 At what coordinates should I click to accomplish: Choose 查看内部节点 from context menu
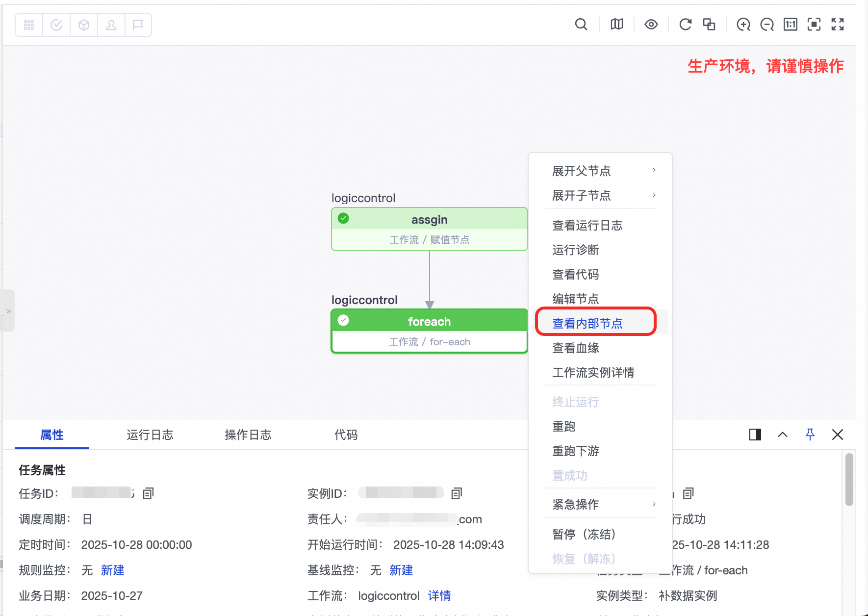click(x=587, y=323)
